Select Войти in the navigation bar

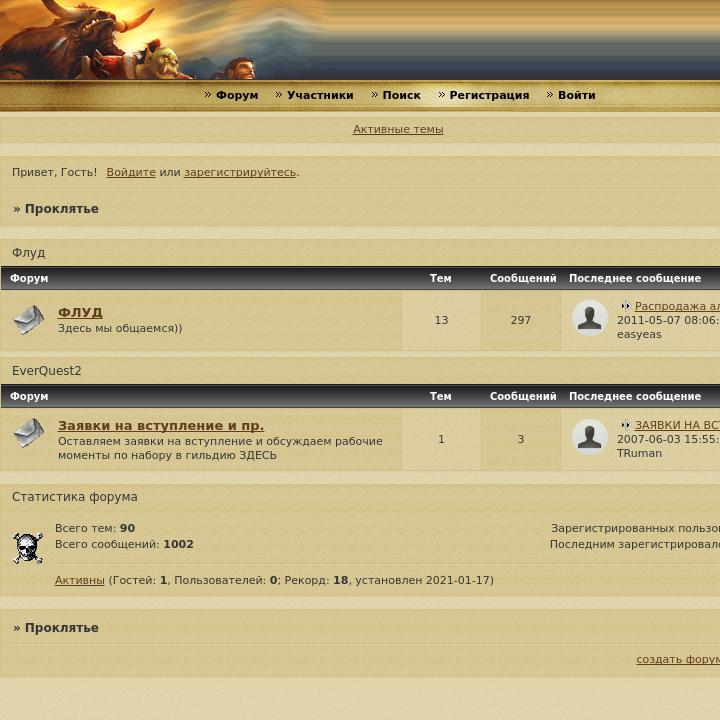point(576,95)
